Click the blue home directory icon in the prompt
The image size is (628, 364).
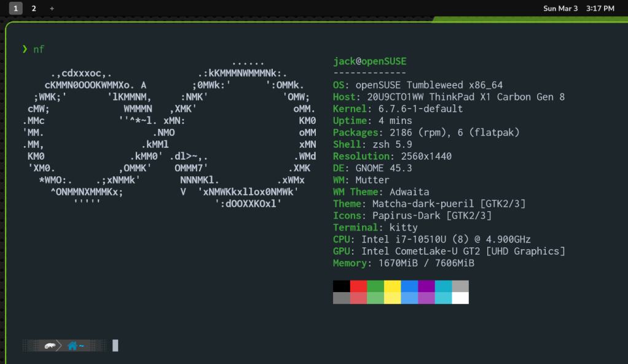pyautogui.click(x=73, y=346)
